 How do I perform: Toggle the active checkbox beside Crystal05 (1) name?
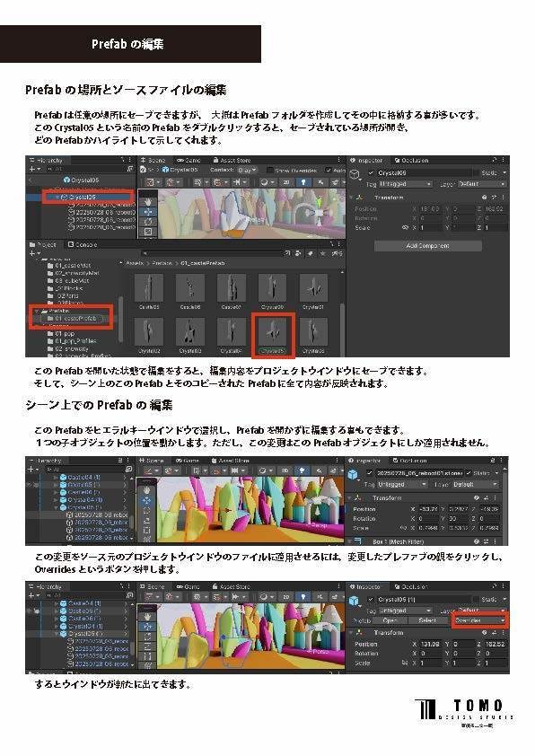(x=371, y=599)
